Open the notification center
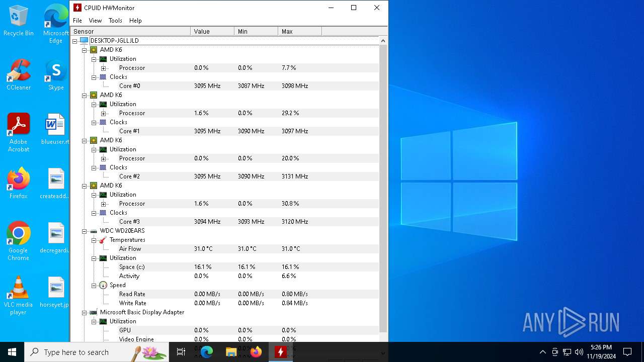The image size is (644, 362). pos(627,352)
